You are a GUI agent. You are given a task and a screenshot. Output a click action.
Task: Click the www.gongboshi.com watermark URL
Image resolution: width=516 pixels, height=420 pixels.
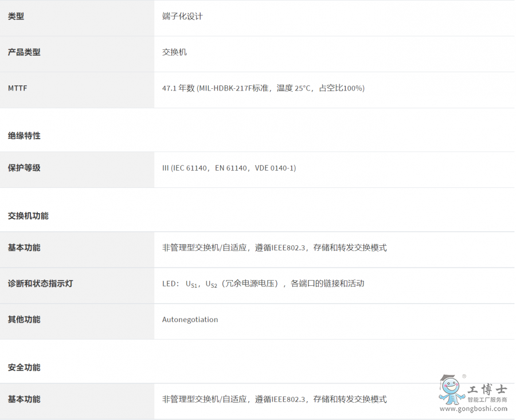[x=473, y=409]
